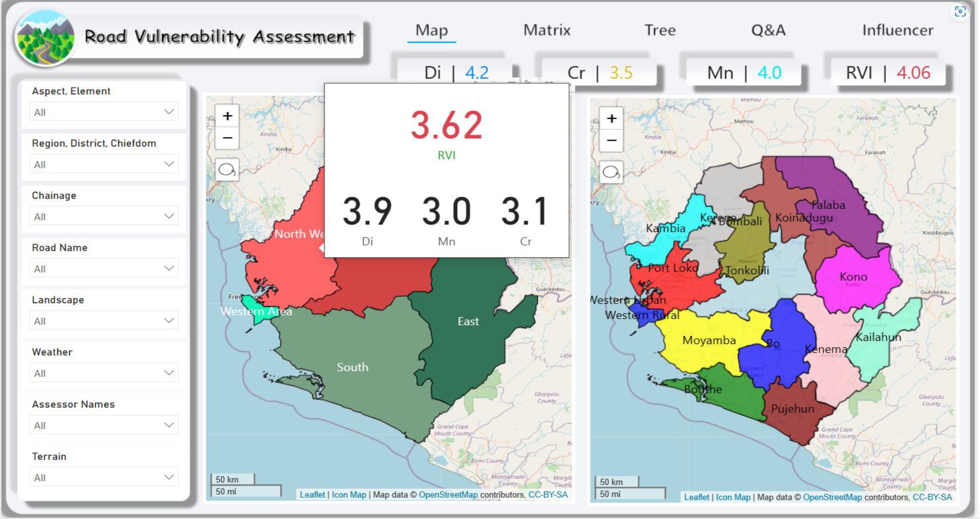Open the Influencer tab

point(897,30)
